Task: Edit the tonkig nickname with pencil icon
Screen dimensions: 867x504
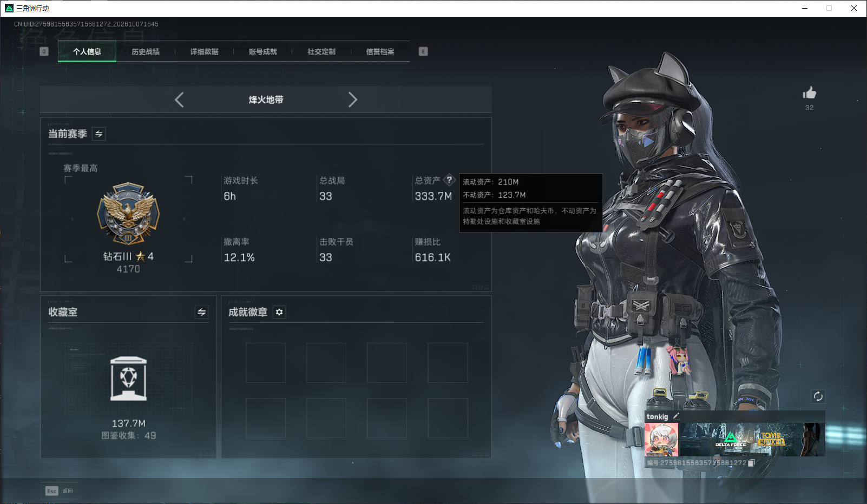Action: [676, 416]
